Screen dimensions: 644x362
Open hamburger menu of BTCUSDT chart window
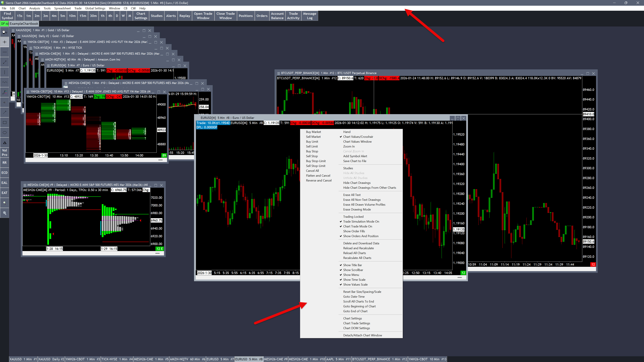tap(279, 73)
